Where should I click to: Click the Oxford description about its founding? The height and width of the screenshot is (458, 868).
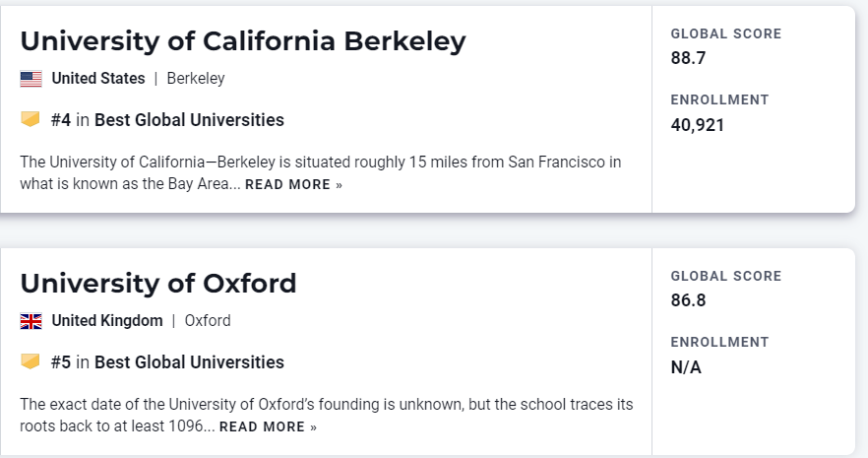click(x=327, y=416)
